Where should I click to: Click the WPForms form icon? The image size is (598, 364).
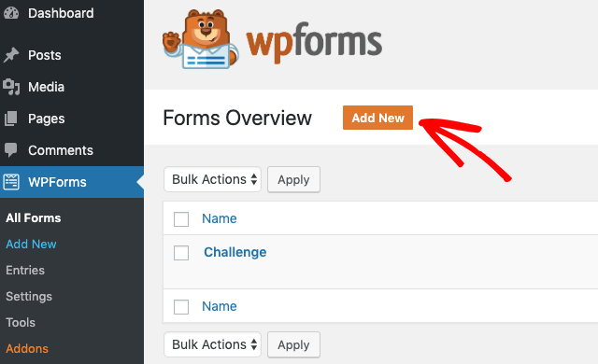coord(11,182)
